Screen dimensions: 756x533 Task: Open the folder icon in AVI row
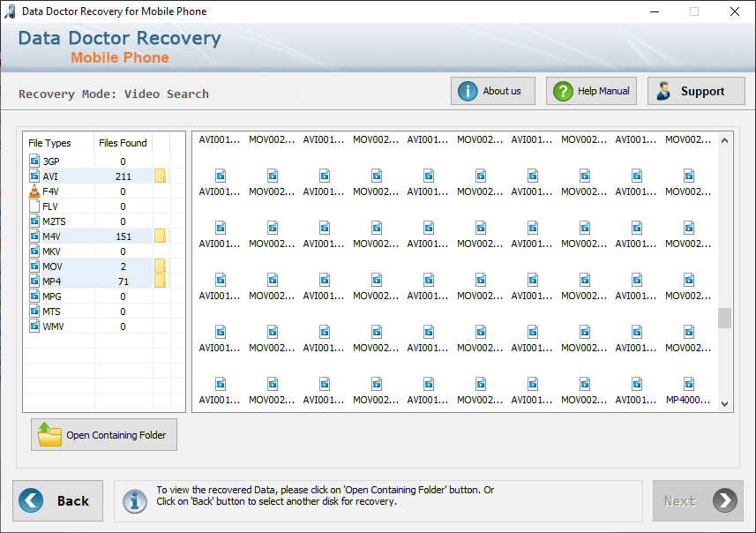click(160, 176)
